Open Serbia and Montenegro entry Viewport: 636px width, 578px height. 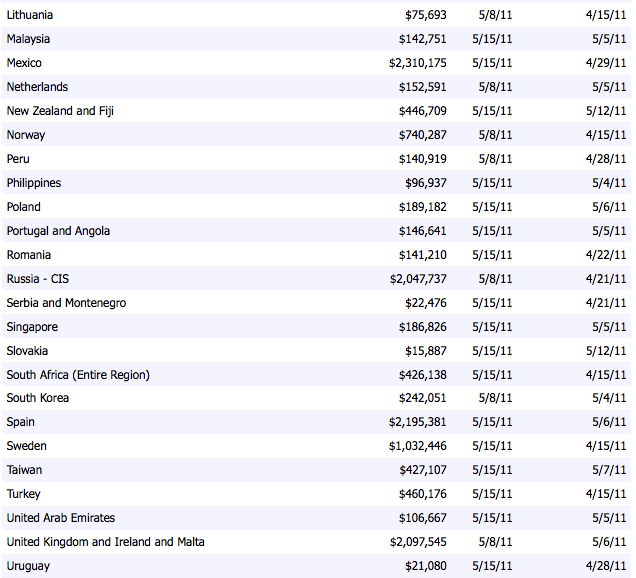pos(66,303)
